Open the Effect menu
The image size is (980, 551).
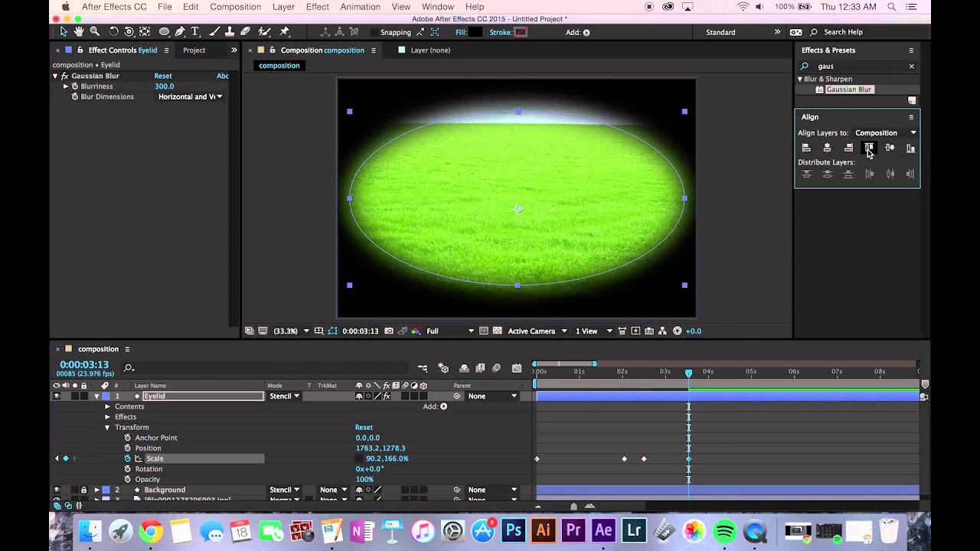(318, 7)
